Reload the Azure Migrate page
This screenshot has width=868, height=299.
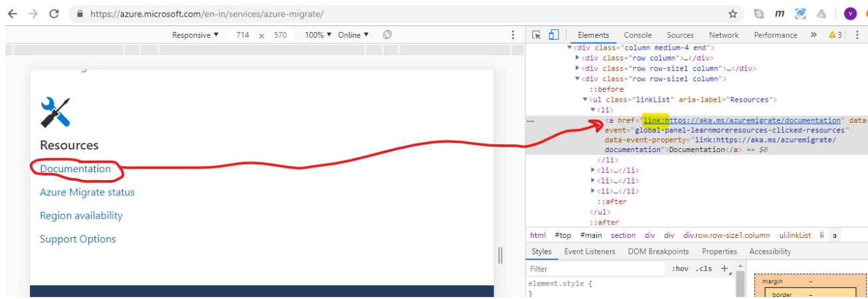click(54, 13)
